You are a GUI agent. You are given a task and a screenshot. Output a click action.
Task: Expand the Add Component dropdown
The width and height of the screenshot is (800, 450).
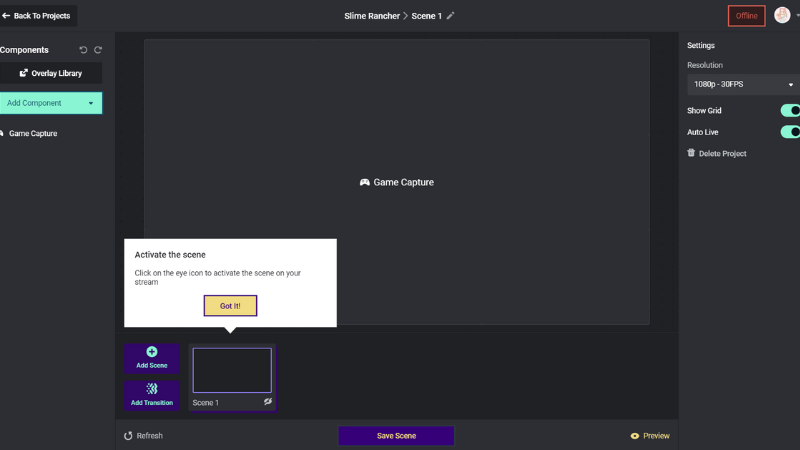coord(91,103)
